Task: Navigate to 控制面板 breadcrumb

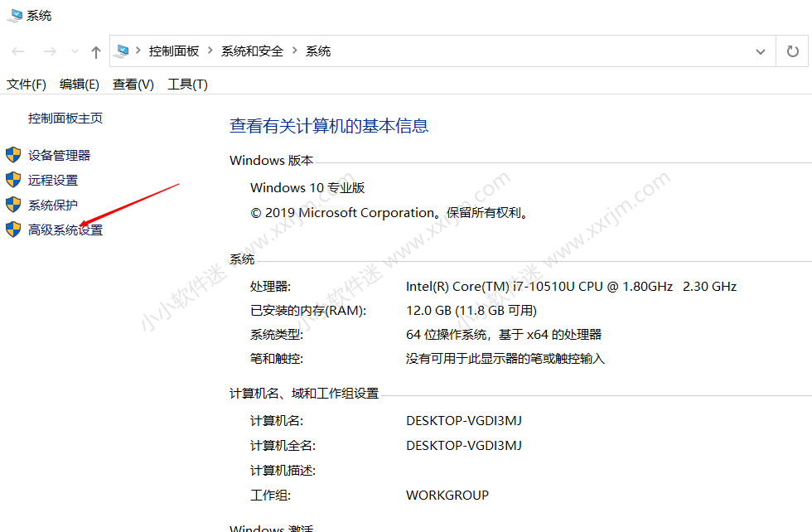Action: pos(174,51)
